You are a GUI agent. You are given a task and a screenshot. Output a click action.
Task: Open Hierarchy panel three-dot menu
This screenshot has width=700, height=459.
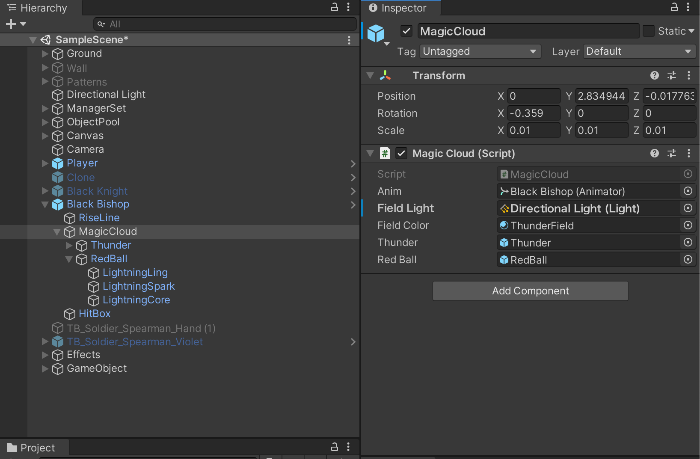click(x=348, y=7)
